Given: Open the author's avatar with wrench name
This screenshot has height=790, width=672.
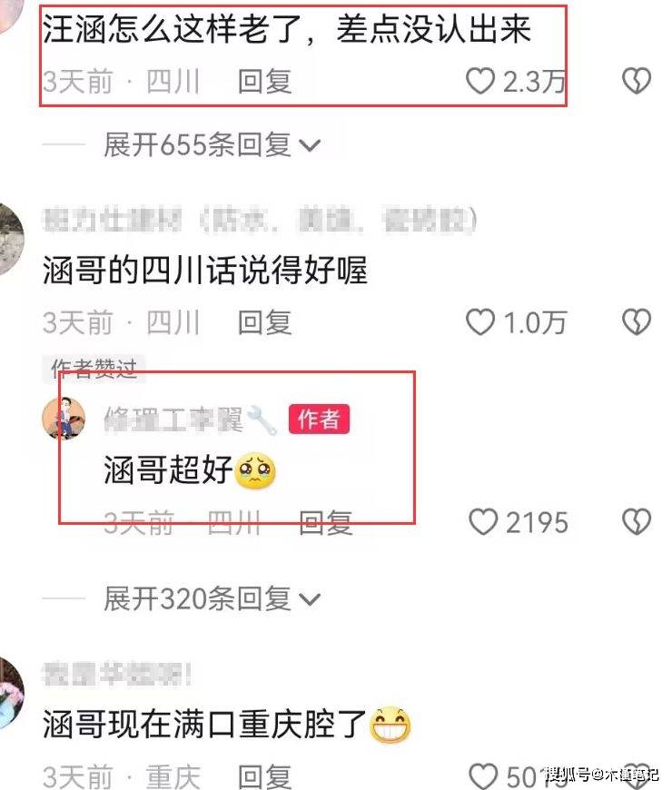Looking at the screenshot, I should coord(64,419).
